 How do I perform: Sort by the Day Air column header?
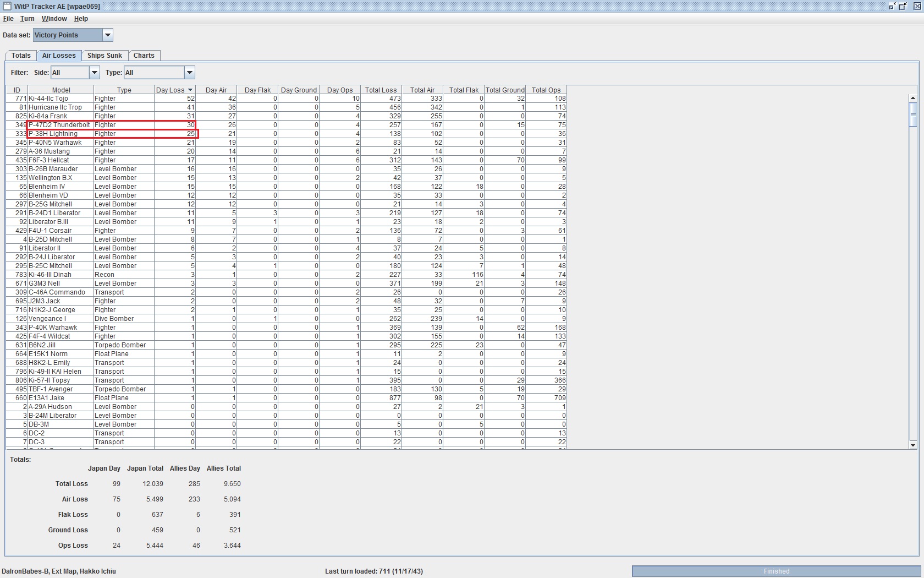tap(216, 90)
